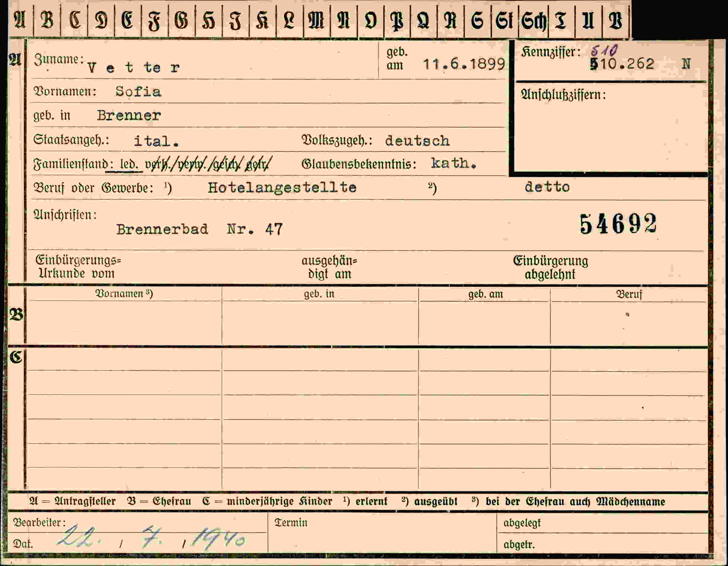Image resolution: width=728 pixels, height=566 pixels.
Task: Select address "Brennerbad Nr. 47"
Action: 199,230
